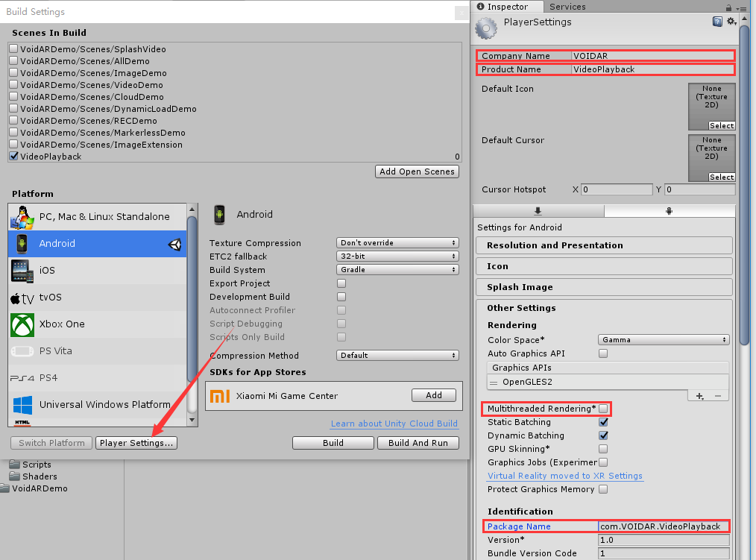The width and height of the screenshot is (756, 560).
Task: Click the remove Graphics API minus icon
Action: (x=718, y=396)
